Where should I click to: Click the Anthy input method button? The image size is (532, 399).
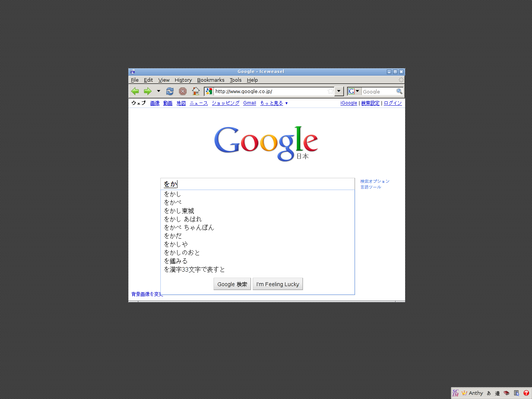coord(472,393)
